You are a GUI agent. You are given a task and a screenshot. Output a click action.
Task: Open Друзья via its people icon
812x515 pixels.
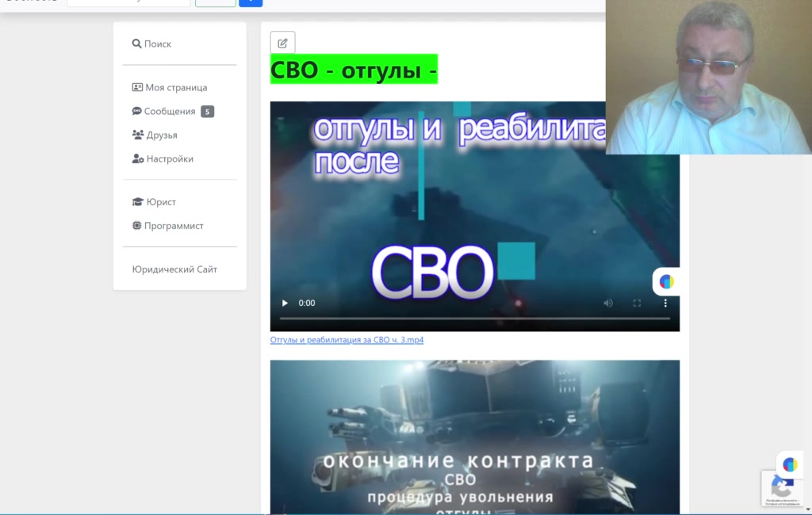coord(138,135)
